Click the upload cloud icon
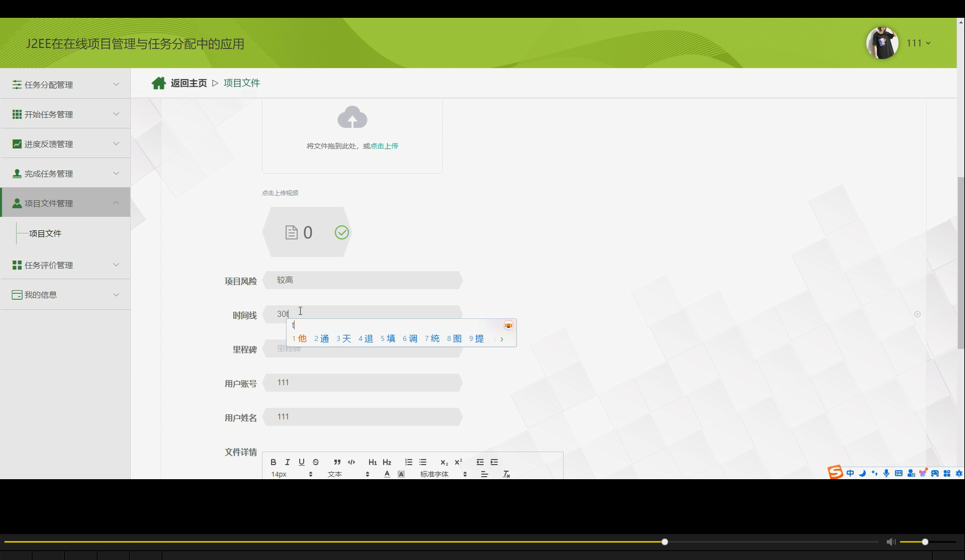The width and height of the screenshot is (965, 560). click(x=352, y=117)
